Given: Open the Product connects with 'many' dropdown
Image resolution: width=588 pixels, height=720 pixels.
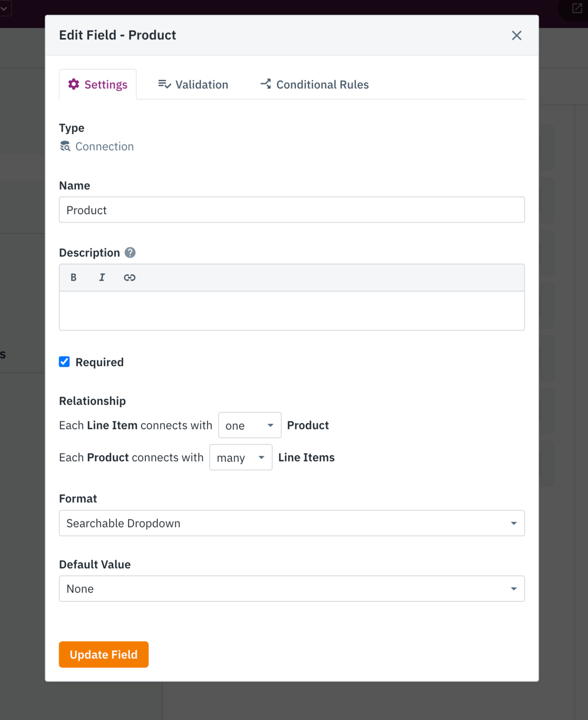Looking at the screenshot, I should pos(240,457).
